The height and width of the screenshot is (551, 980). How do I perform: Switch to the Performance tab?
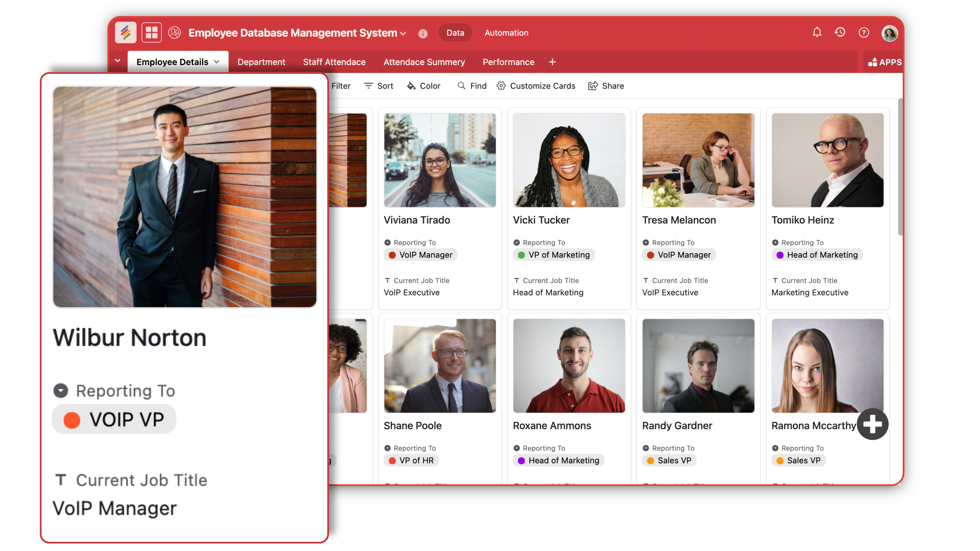pos(508,62)
